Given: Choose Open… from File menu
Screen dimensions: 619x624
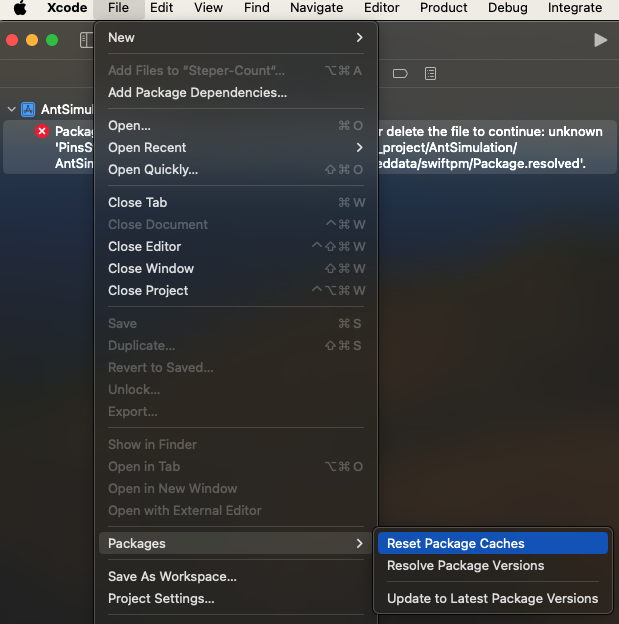Looking at the screenshot, I should [x=236, y=126].
